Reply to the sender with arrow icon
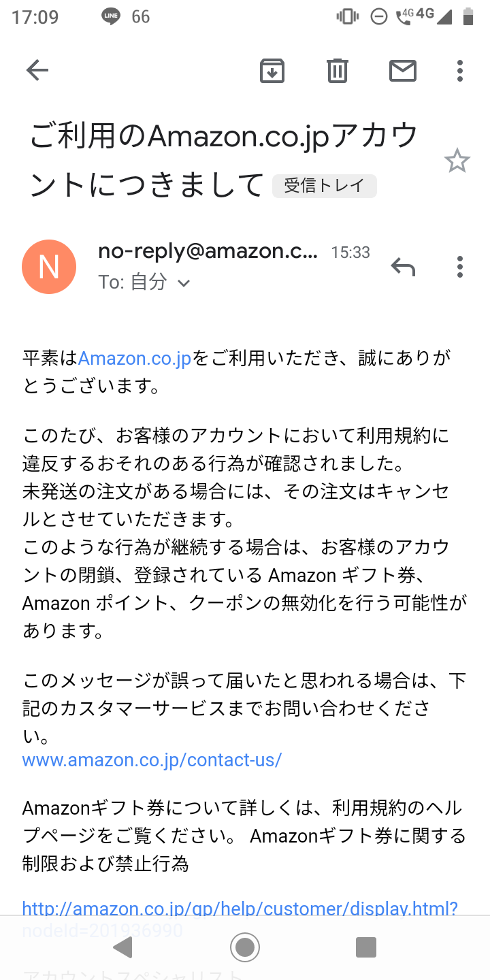Image resolution: width=490 pixels, height=980 pixels. pos(403,267)
